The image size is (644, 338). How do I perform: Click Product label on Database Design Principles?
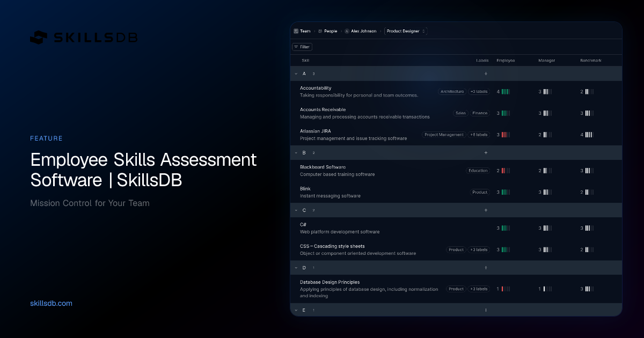456,289
